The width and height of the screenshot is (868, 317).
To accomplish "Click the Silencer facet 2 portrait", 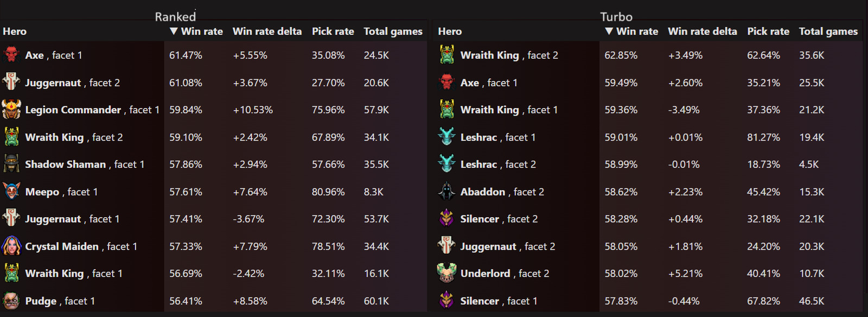I will click(446, 219).
